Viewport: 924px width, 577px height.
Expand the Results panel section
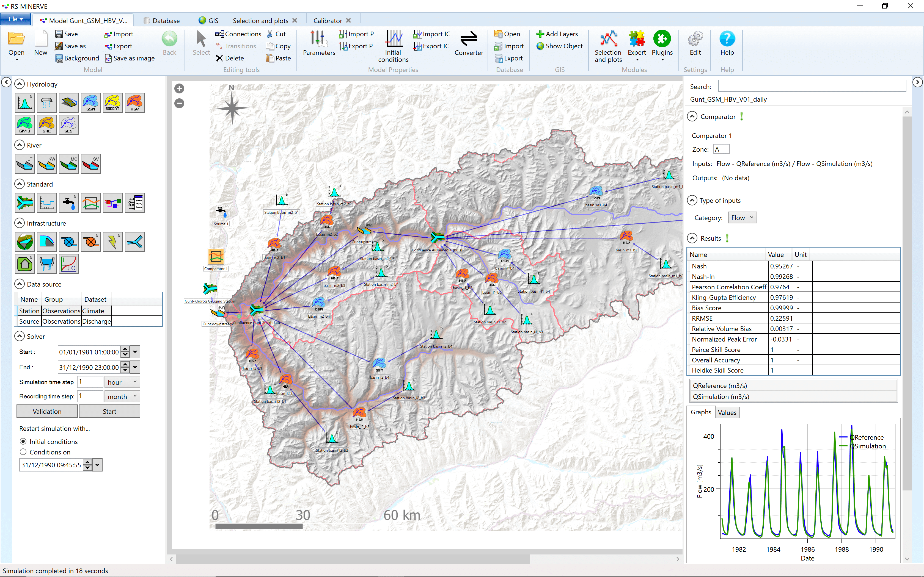pos(694,239)
